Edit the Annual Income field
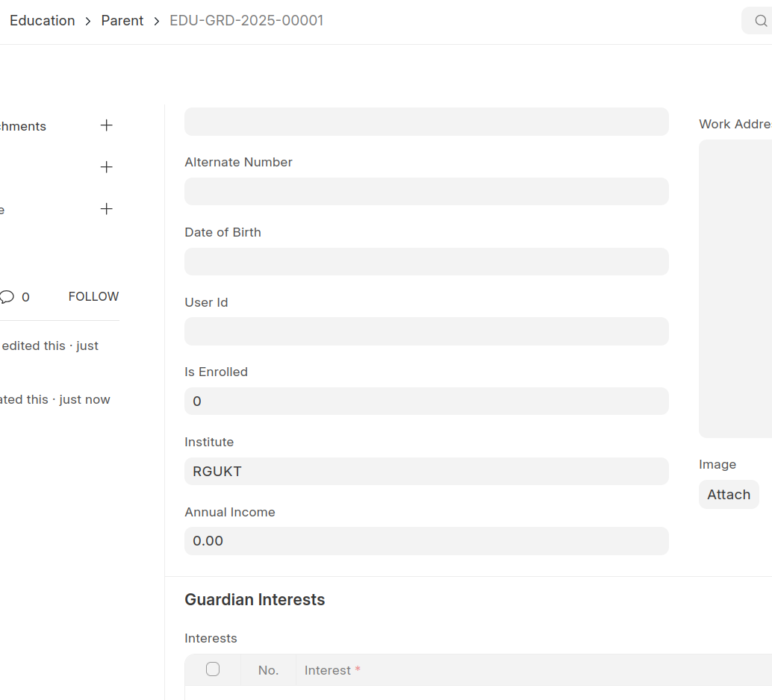 click(x=426, y=541)
